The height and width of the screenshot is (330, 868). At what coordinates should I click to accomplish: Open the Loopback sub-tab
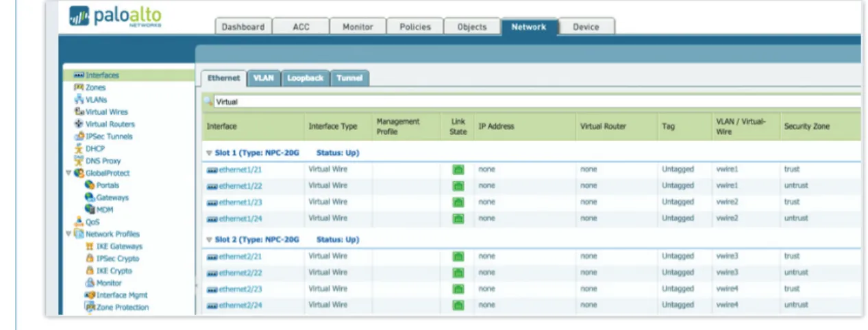305,78
